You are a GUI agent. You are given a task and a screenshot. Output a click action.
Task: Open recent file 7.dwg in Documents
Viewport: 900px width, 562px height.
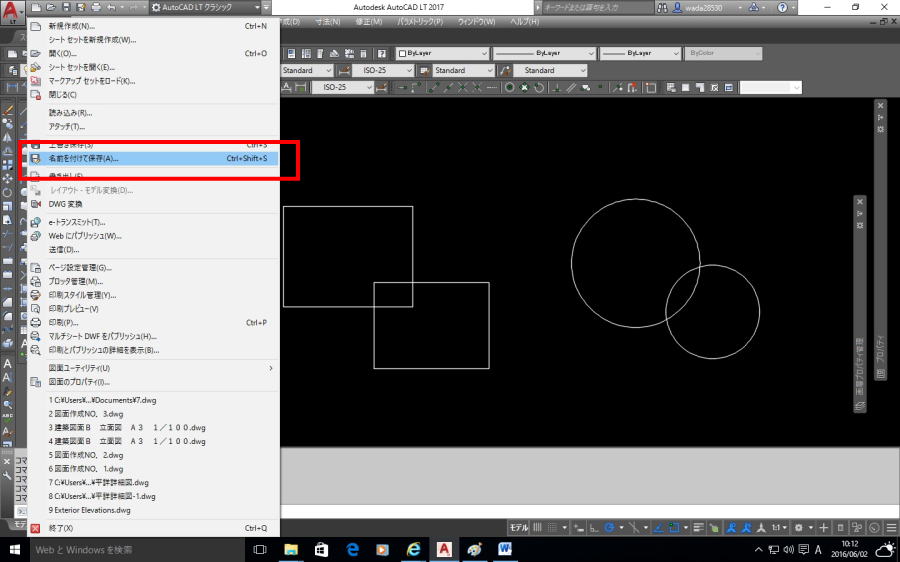click(154, 400)
